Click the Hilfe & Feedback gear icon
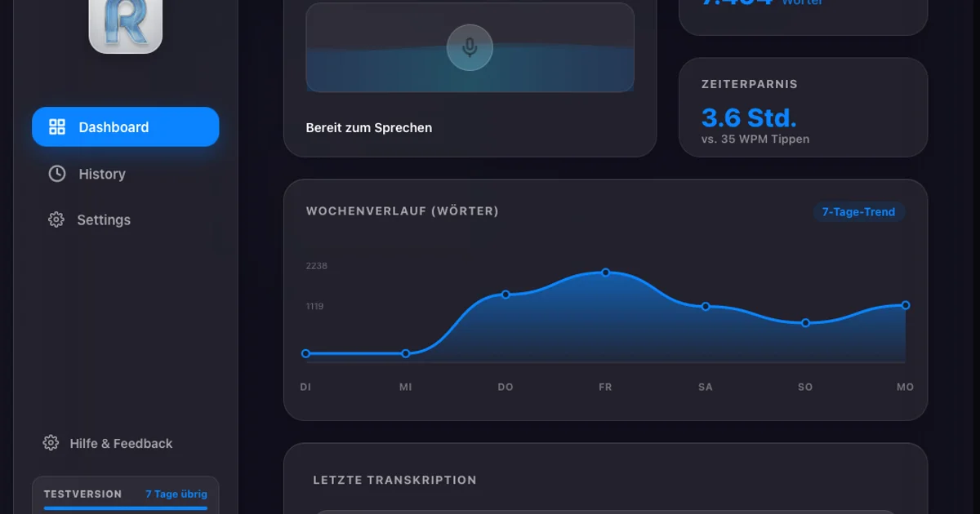This screenshot has width=980, height=514. pos(51,443)
